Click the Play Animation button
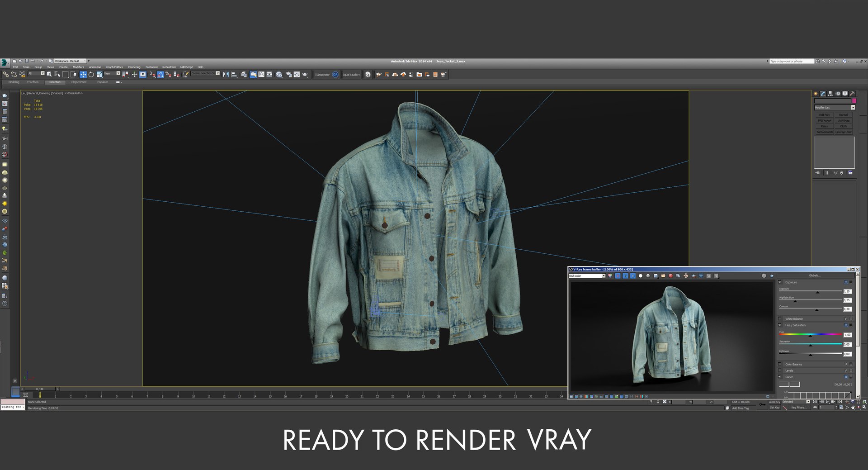Viewport: 868px width, 470px height. point(827,402)
